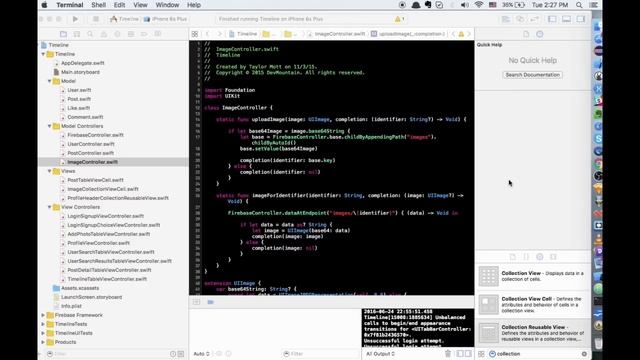
Task: Go back with jump bar left arrow
Action: pyautogui.click(x=208, y=34)
